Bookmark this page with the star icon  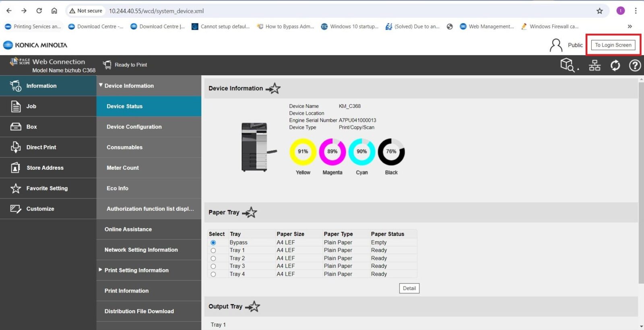[599, 11]
